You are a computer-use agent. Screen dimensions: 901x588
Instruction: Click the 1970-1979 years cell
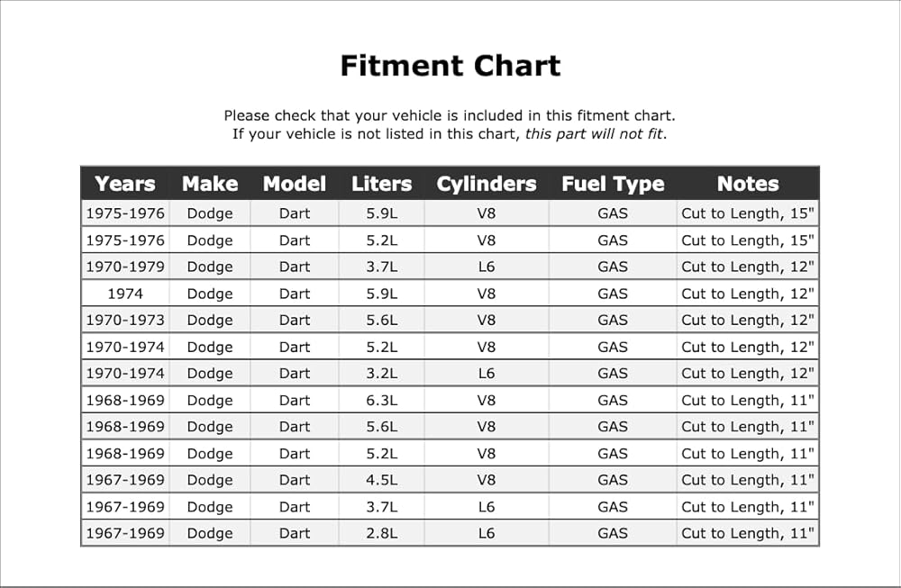tap(125, 267)
